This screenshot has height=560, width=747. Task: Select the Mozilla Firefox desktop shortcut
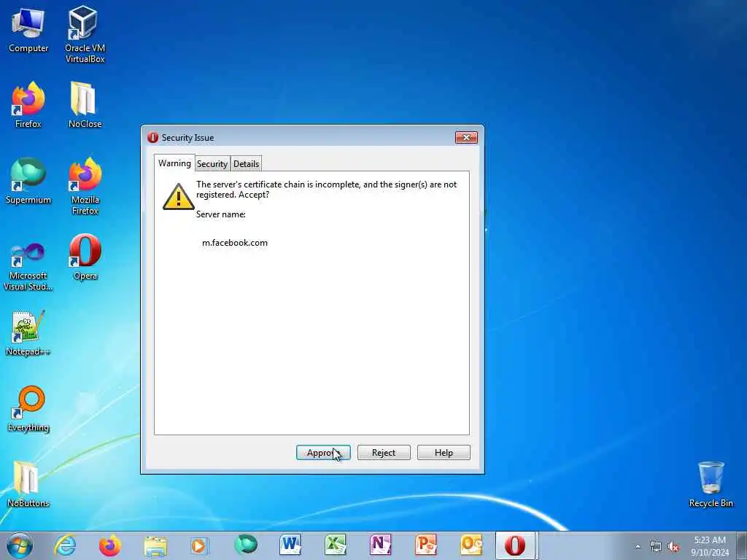point(85,186)
